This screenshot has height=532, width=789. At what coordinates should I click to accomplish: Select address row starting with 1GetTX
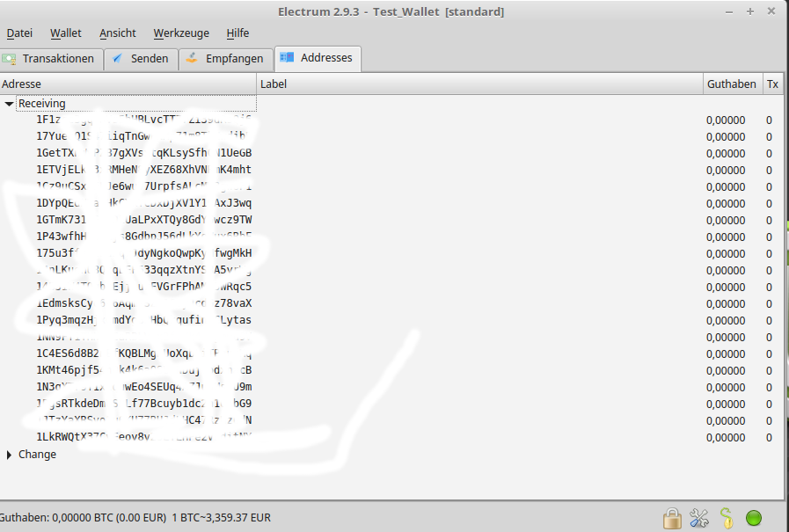[391, 153]
